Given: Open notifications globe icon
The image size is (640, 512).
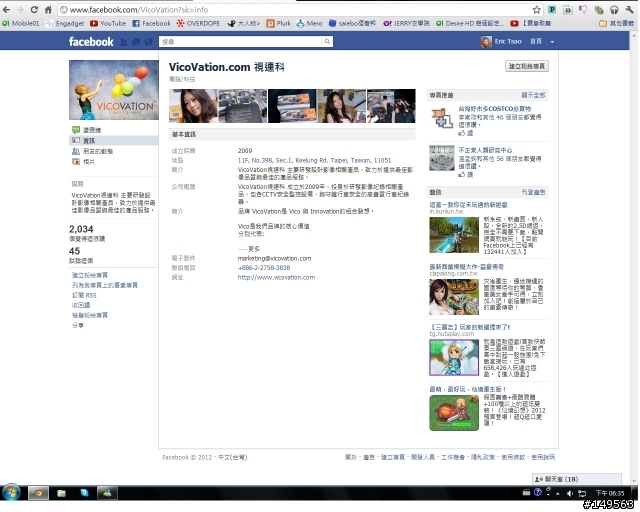Looking at the screenshot, I should click(x=149, y=42).
